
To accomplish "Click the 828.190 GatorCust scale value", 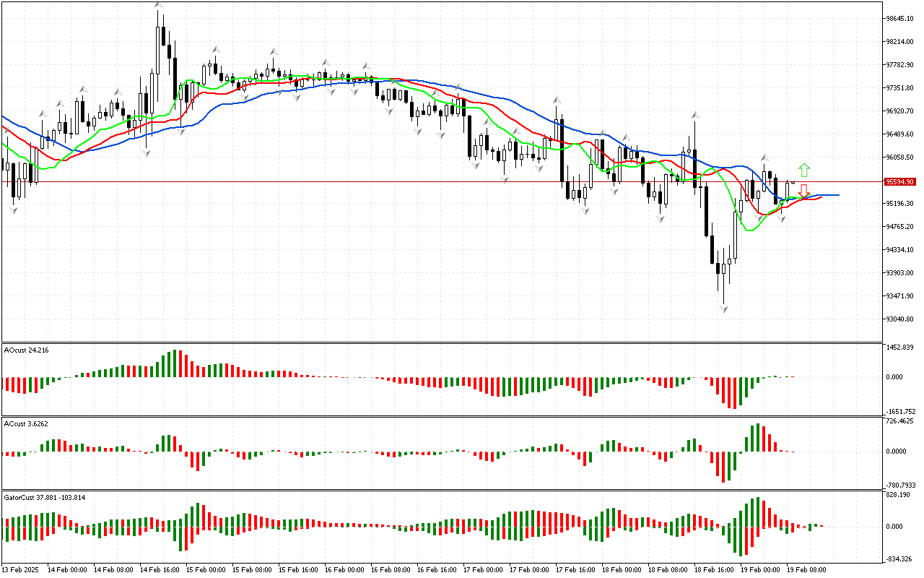I will click(899, 496).
